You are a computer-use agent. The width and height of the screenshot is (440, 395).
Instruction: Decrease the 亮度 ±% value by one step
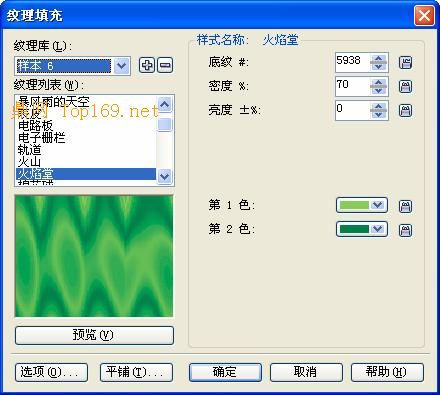click(378, 114)
